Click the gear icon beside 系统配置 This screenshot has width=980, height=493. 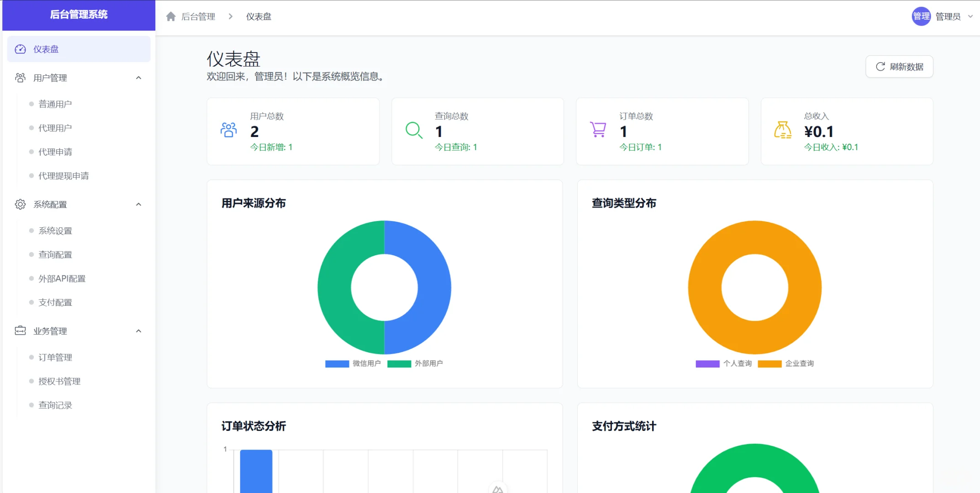[x=20, y=204]
